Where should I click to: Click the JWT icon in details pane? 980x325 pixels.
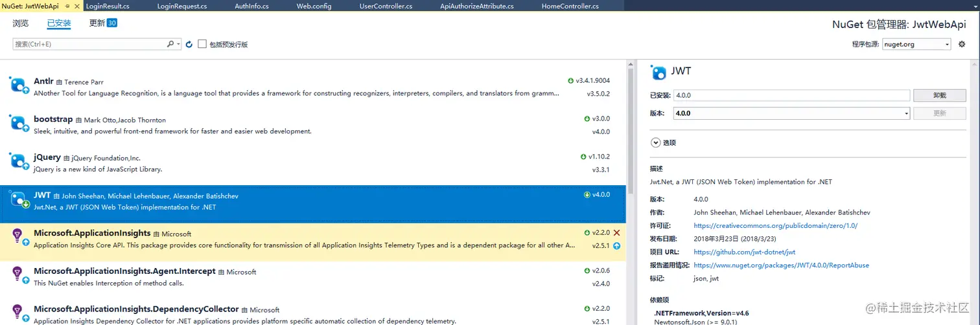point(659,73)
